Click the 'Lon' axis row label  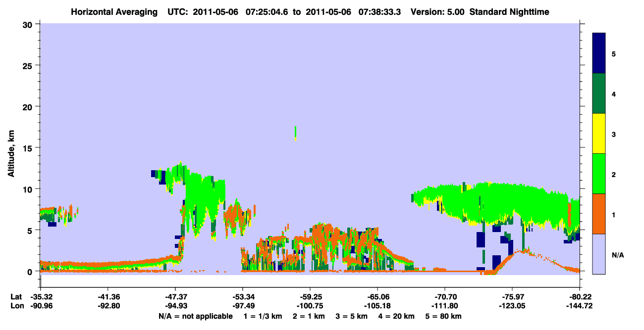click(x=16, y=306)
